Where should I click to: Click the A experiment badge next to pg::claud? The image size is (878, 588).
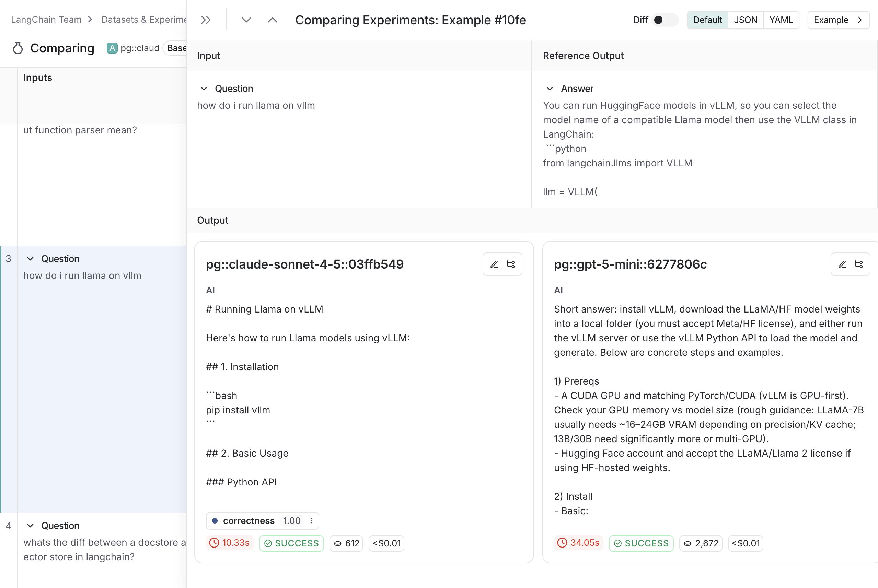coord(112,48)
